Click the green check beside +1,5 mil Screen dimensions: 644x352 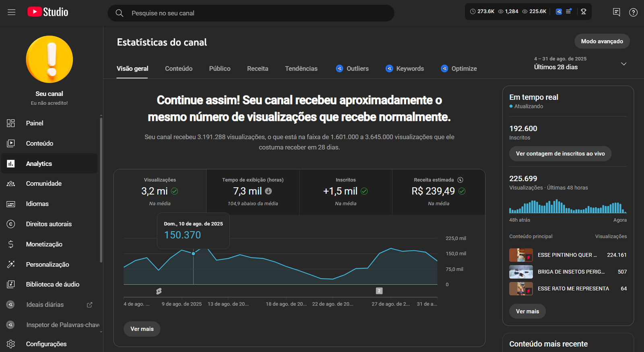[364, 191]
